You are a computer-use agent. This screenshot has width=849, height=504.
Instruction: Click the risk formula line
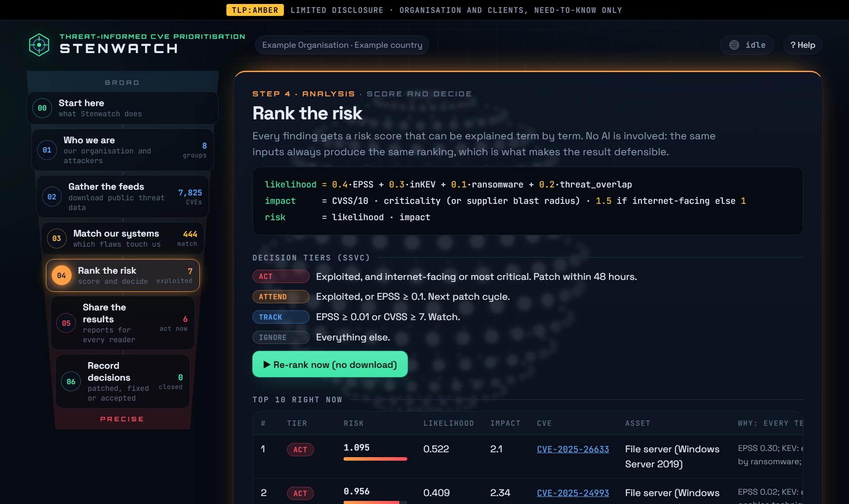coord(348,217)
